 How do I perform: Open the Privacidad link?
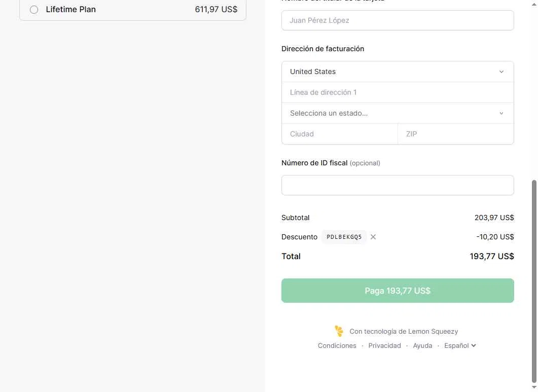point(384,345)
